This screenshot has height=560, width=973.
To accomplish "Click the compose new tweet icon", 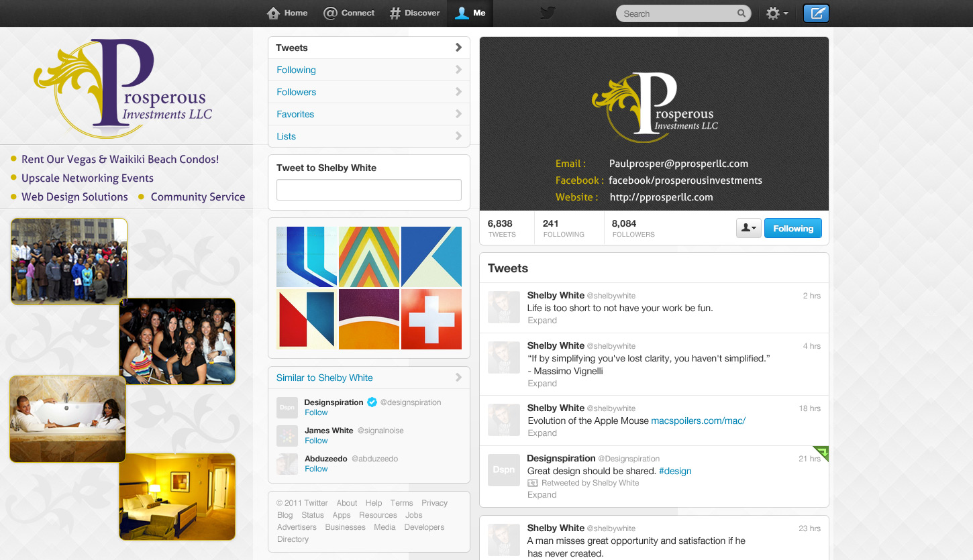I will pyautogui.click(x=816, y=13).
